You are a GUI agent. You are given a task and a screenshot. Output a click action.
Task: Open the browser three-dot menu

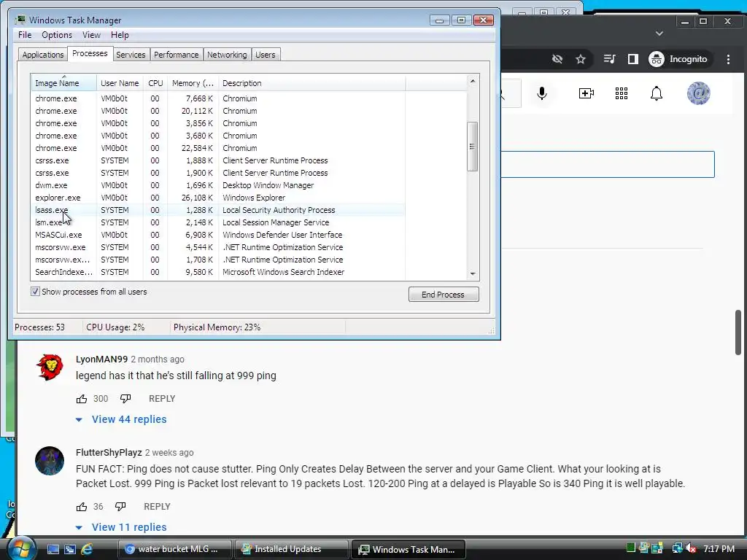[728, 59]
